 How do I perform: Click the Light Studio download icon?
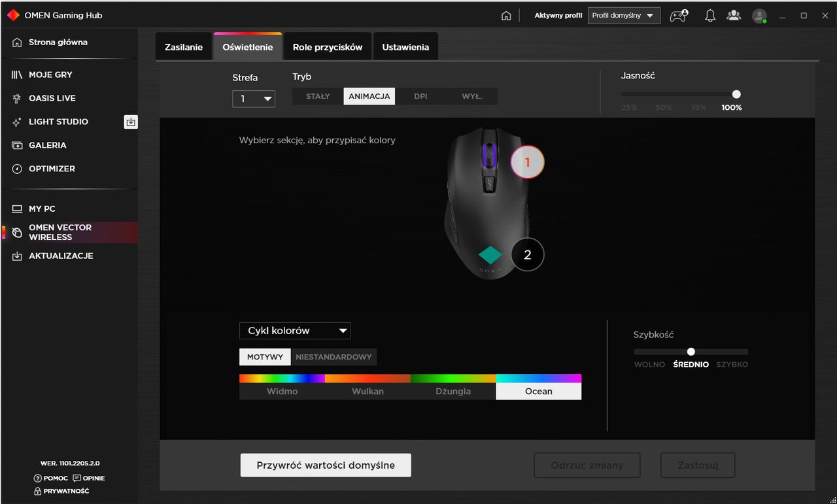131,122
